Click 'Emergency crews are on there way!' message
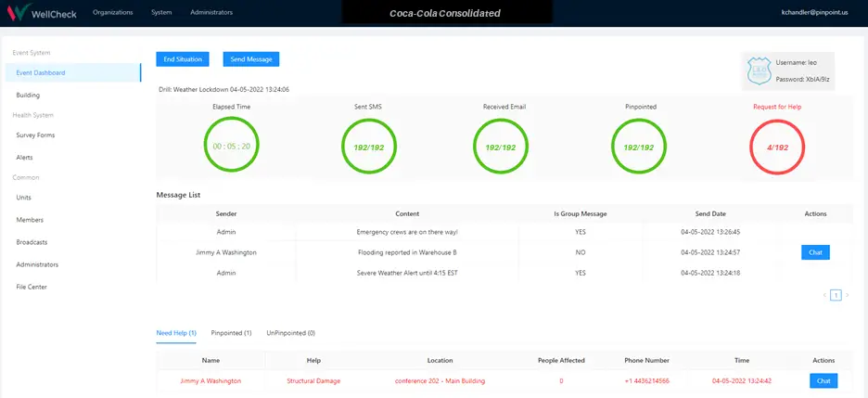The height and width of the screenshot is (398, 868). point(407,232)
